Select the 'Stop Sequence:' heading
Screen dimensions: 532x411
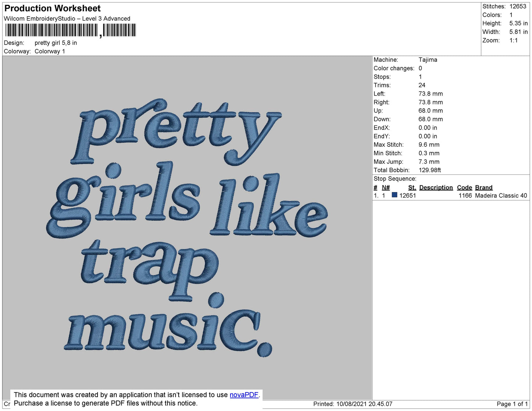pyautogui.click(x=395, y=178)
